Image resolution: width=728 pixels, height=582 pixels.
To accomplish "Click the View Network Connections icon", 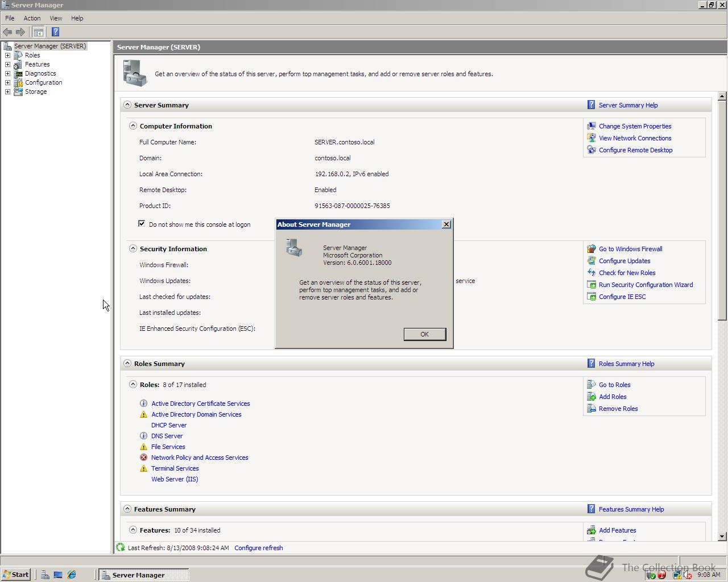I will pyautogui.click(x=591, y=138).
